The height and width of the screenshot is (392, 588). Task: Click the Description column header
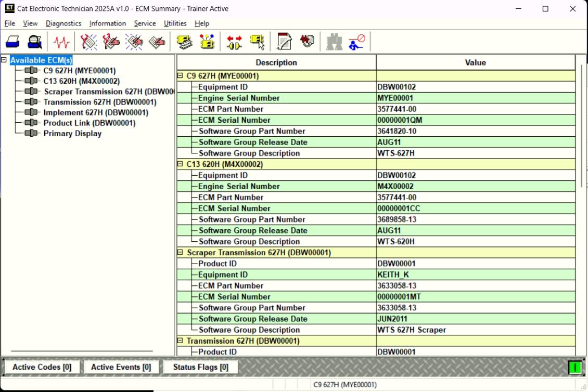click(276, 62)
